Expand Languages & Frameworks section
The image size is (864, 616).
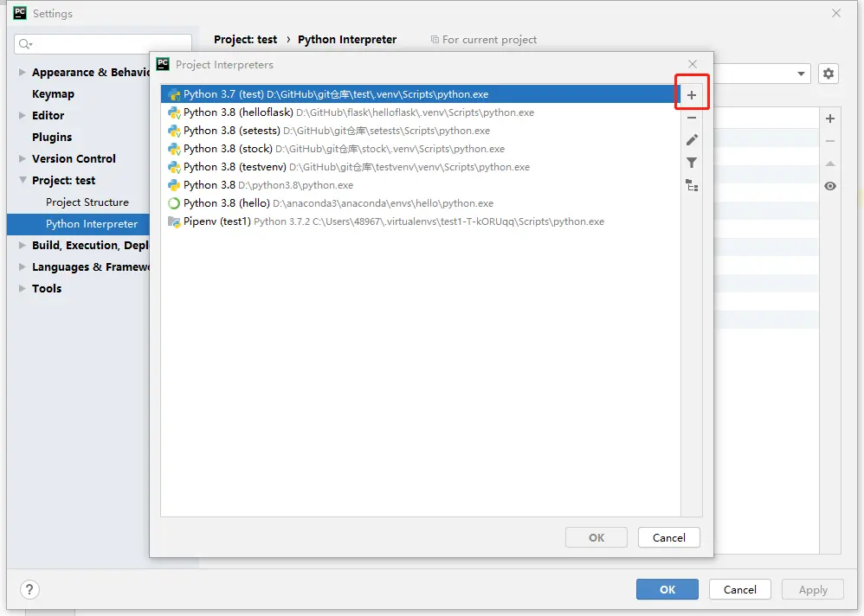pos(22,267)
